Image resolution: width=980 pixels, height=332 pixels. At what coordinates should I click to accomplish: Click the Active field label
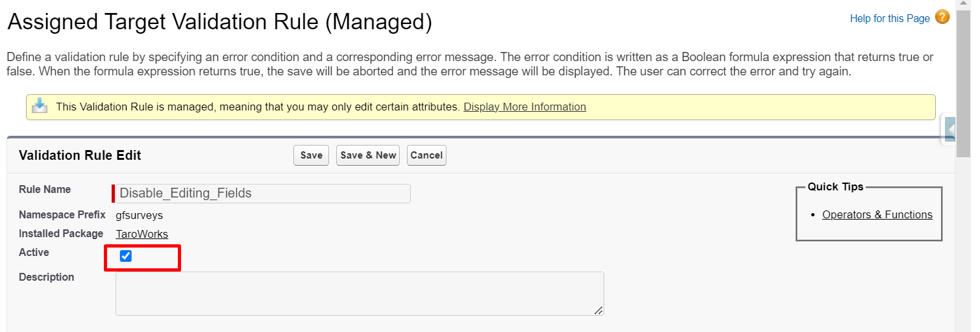pos(34,252)
